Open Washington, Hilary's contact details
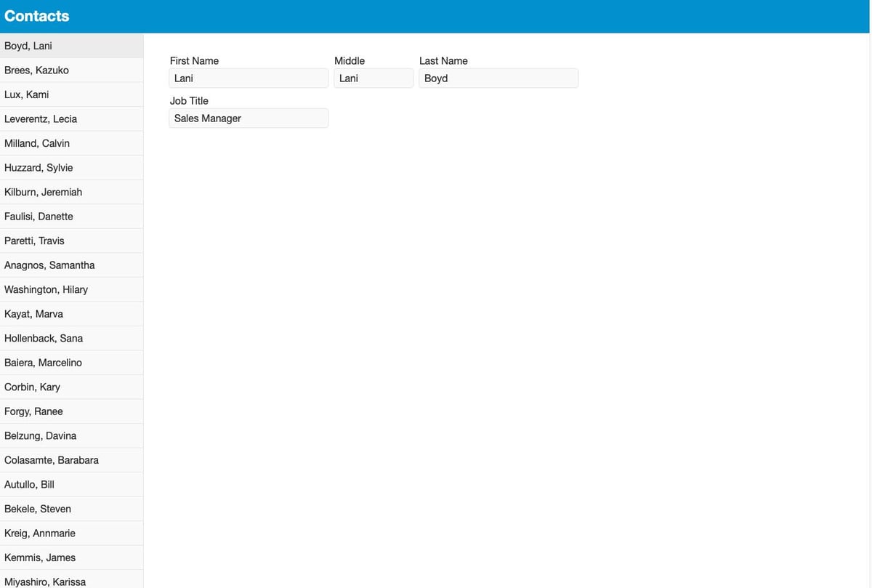872x588 pixels. click(71, 289)
